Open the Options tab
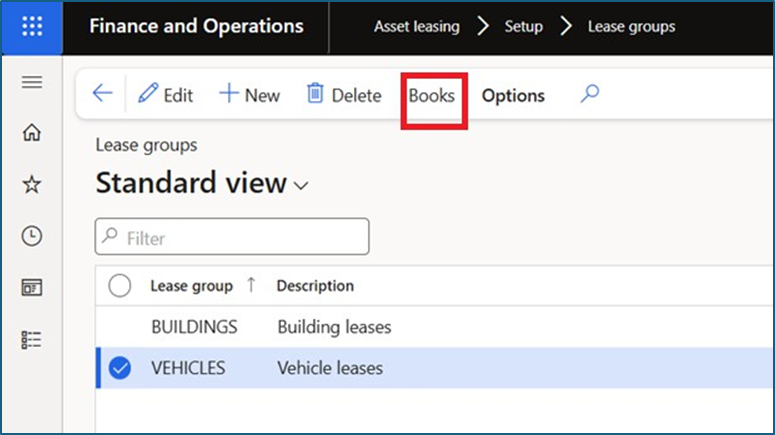Image resolution: width=775 pixels, height=435 pixels. (513, 96)
